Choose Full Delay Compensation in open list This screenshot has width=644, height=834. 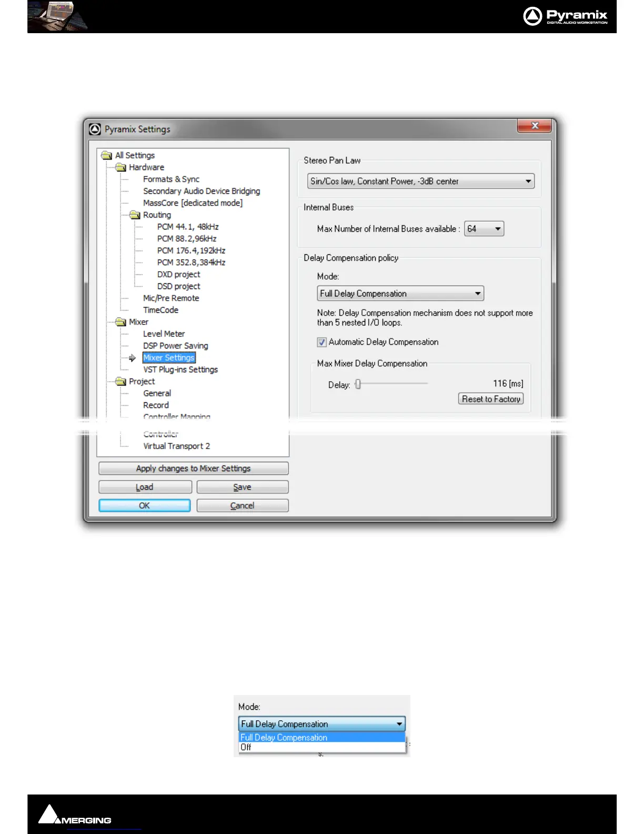coord(322,737)
